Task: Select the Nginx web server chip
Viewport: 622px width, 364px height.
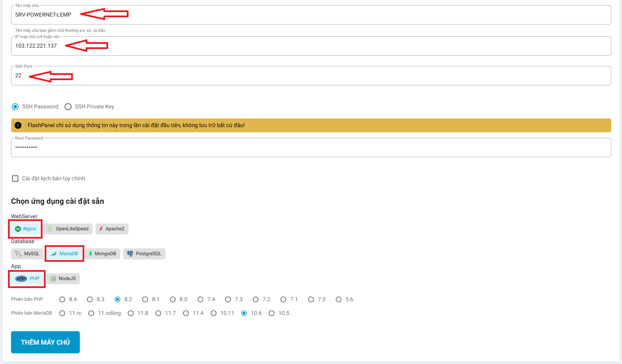Action: coord(26,229)
